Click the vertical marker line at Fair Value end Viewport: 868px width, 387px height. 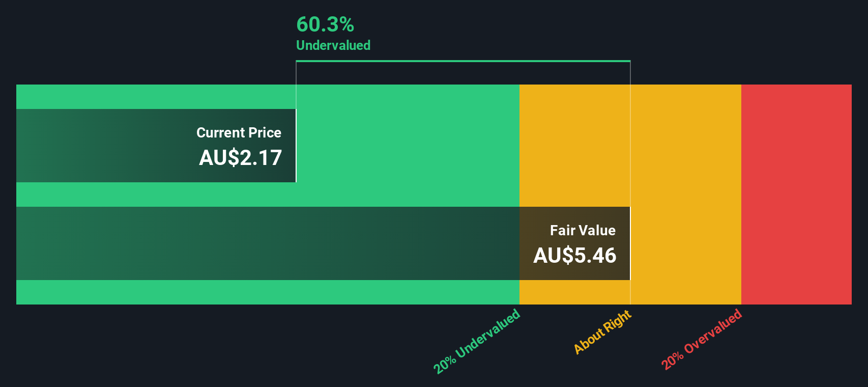pyautogui.click(x=630, y=243)
